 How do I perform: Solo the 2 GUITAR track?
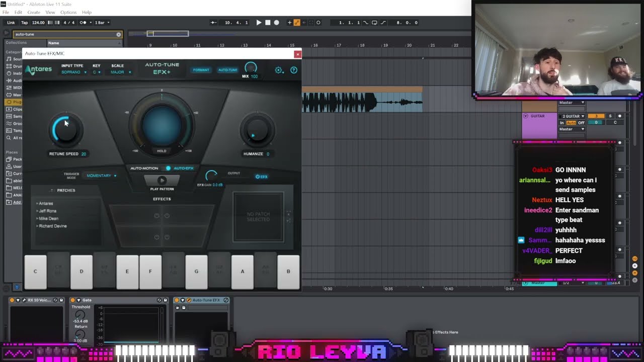pyautogui.click(x=610, y=116)
